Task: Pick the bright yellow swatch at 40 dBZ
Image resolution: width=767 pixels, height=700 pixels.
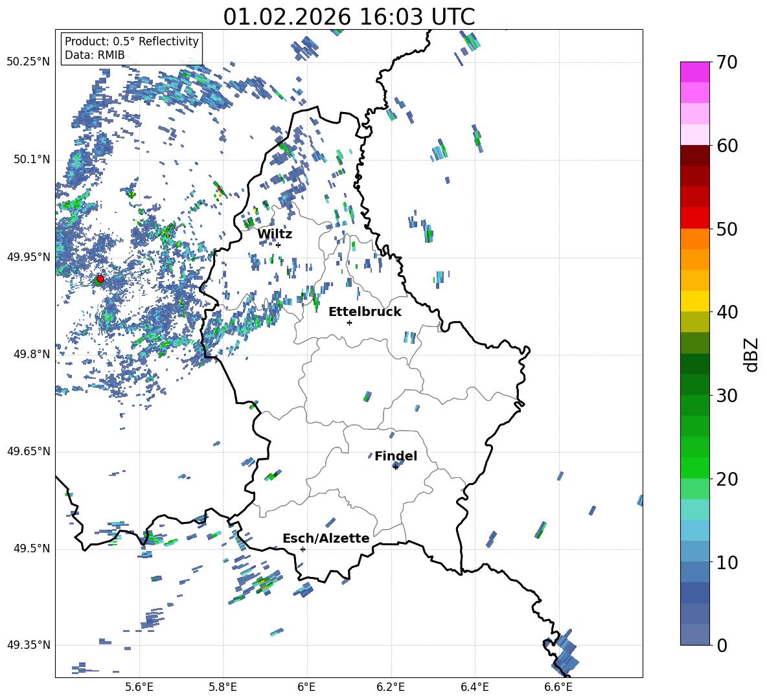Action: 695,301
